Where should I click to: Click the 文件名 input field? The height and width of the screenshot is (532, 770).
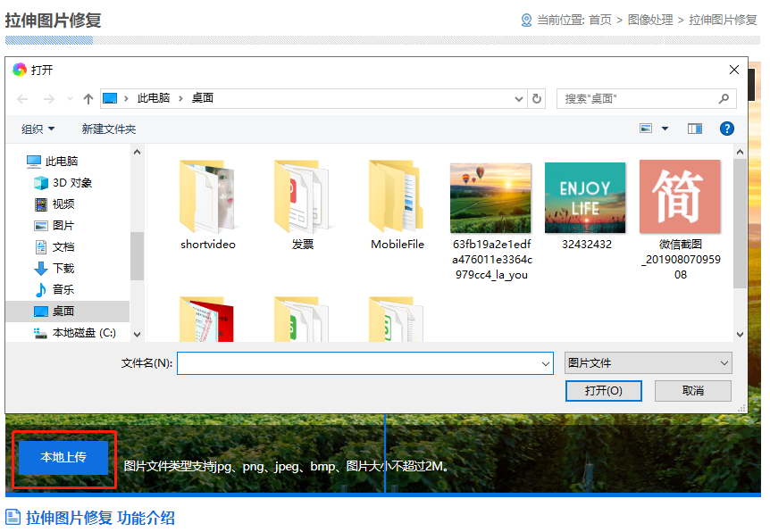tap(357, 363)
